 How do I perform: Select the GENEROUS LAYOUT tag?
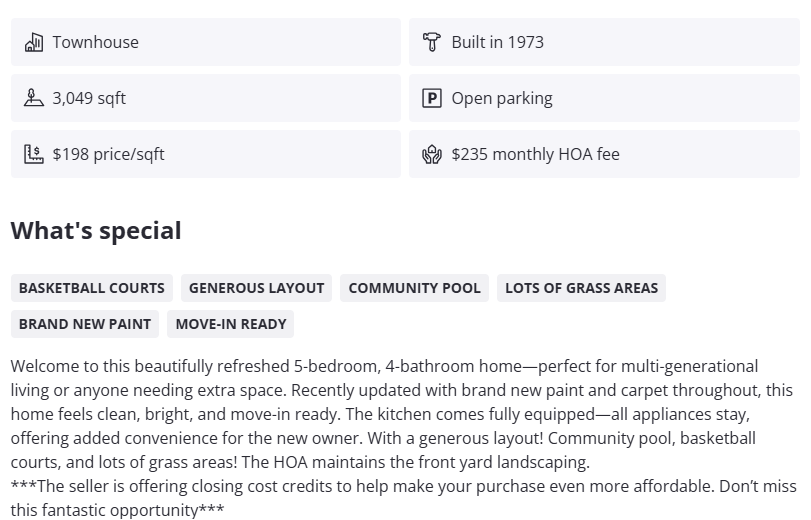pyautogui.click(x=256, y=288)
